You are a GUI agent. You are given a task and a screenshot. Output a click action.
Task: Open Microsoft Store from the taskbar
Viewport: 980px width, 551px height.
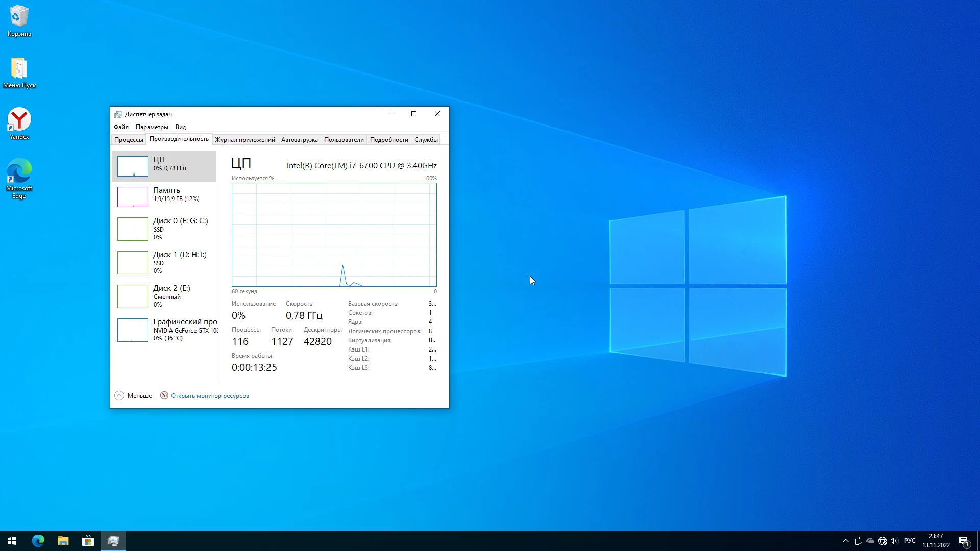[x=88, y=541]
